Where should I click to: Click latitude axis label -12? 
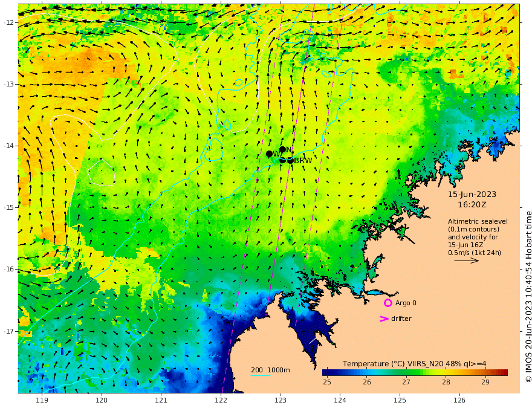9,22
